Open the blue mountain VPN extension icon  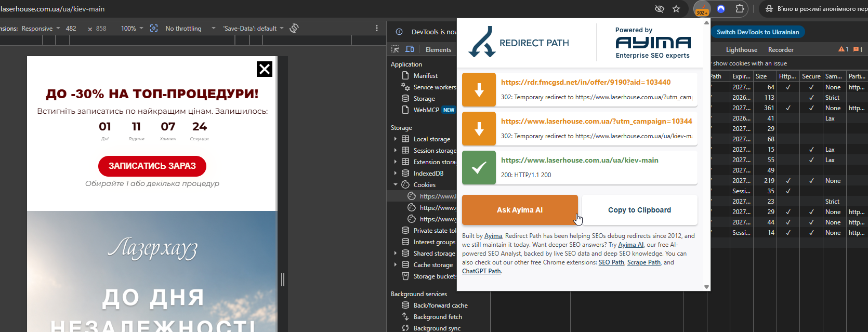pyautogui.click(x=721, y=9)
